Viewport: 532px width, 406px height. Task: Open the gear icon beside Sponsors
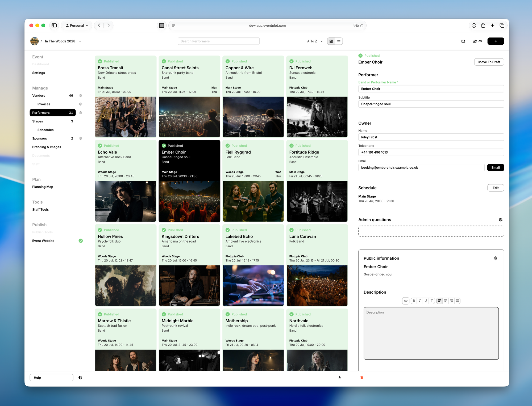[81, 138]
